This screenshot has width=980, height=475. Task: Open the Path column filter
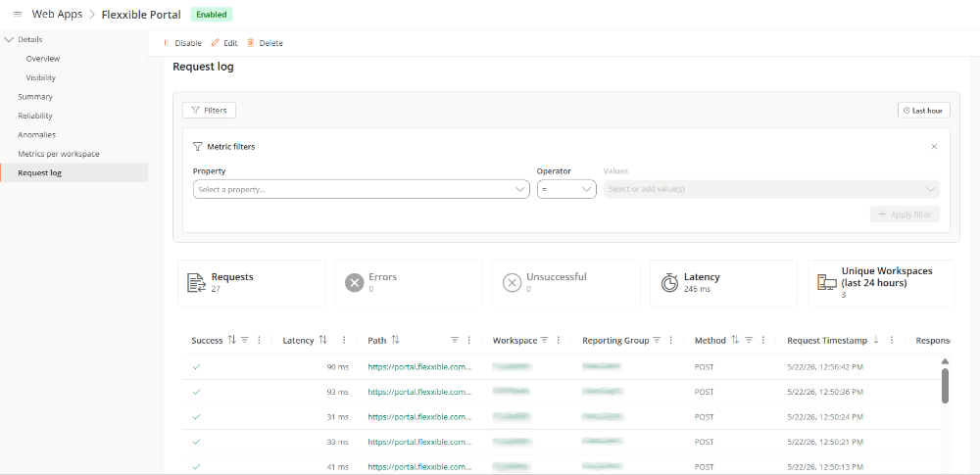455,340
